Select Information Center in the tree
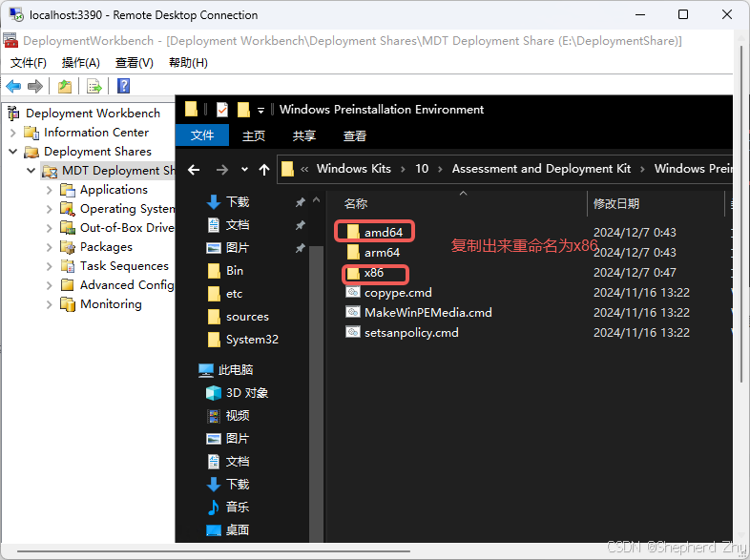 pyautogui.click(x=96, y=133)
